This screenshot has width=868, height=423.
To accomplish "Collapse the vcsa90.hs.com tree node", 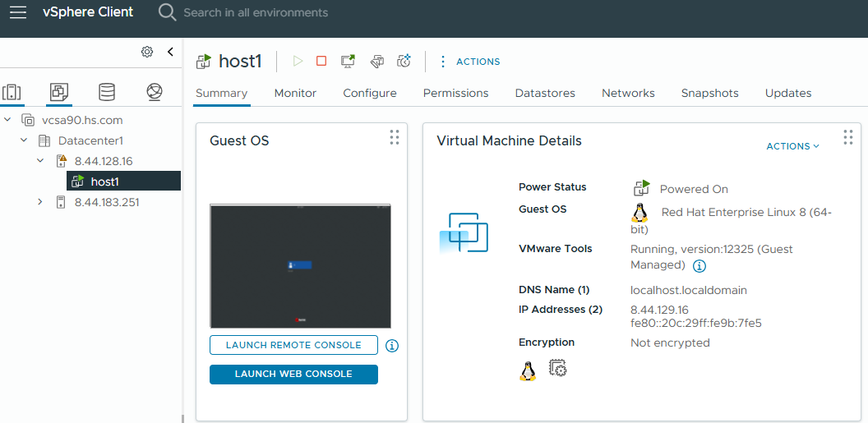I will pos(7,119).
